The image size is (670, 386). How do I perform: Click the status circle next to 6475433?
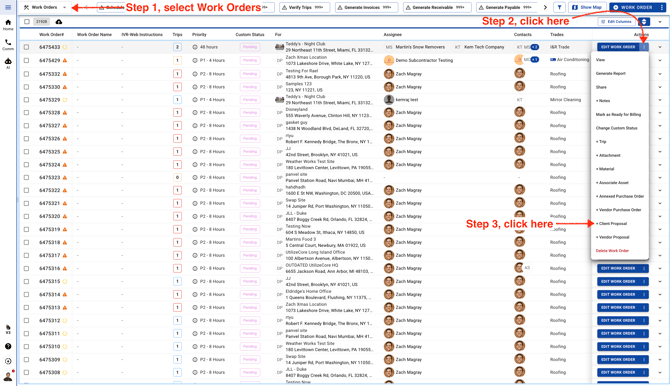pos(65,47)
